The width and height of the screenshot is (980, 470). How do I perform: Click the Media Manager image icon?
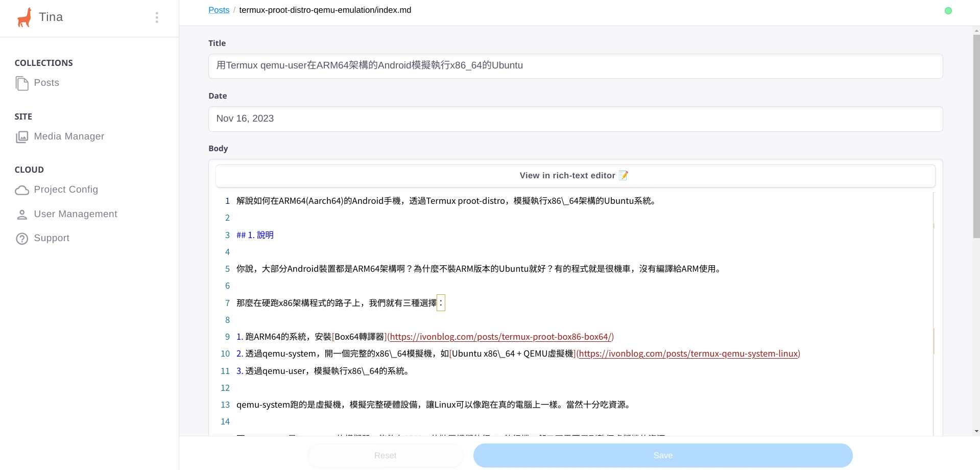click(x=22, y=137)
